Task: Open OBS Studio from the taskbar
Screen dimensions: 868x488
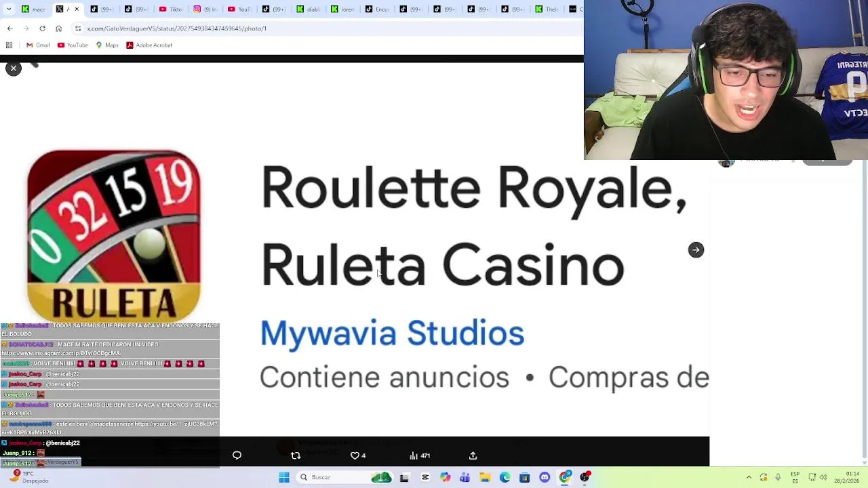Action: pyautogui.click(x=585, y=477)
